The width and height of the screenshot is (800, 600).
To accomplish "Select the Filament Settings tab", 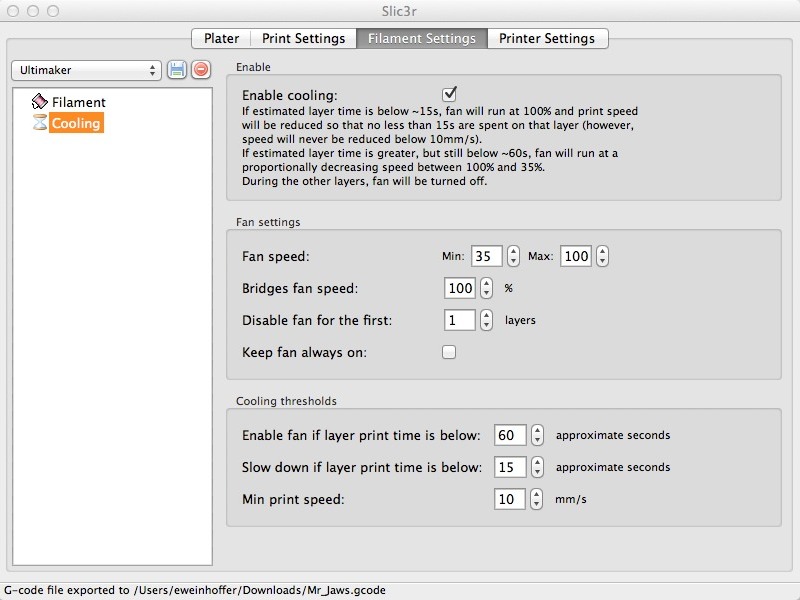I will [422, 38].
